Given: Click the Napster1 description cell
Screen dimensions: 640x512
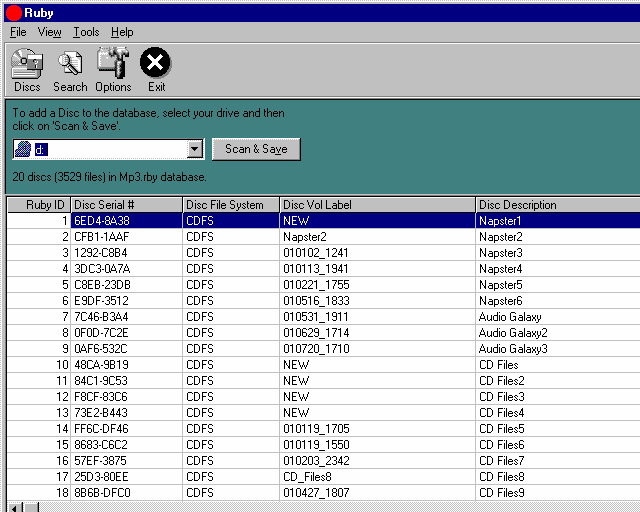Looking at the screenshot, I should (x=558, y=221).
